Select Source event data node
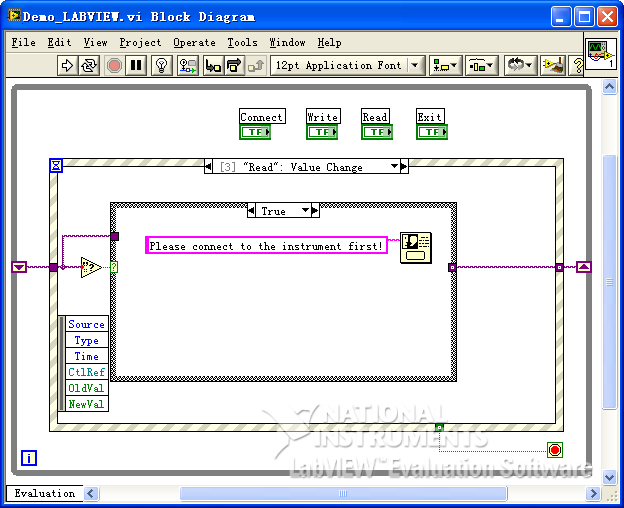This screenshot has height=508, width=624. (x=86, y=324)
